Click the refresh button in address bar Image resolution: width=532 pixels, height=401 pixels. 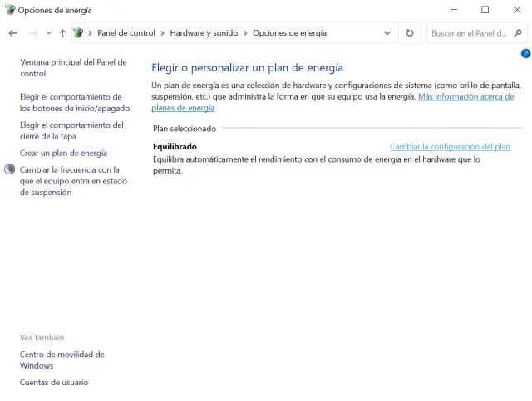pos(409,33)
